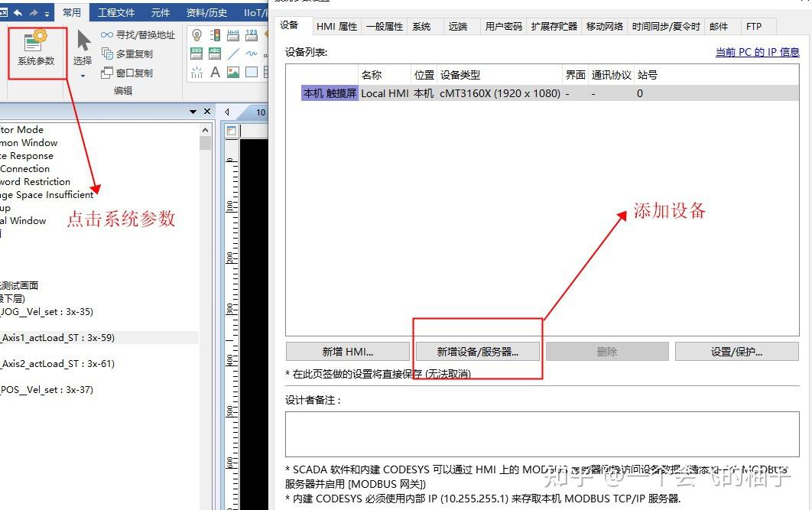Click the 新增 HMI... button
Screen dimensions: 812x510
[347, 352]
